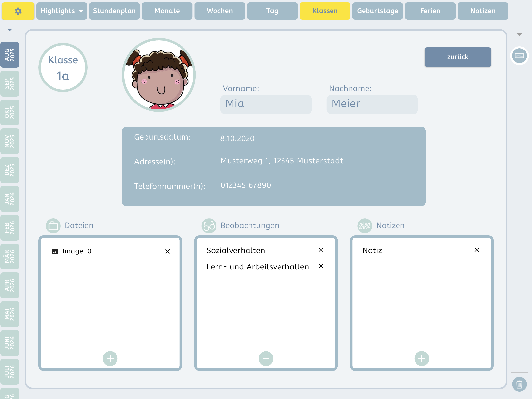Image resolution: width=532 pixels, height=399 pixels.
Task: Select AUG 2025 month tab
Action: point(10,55)
